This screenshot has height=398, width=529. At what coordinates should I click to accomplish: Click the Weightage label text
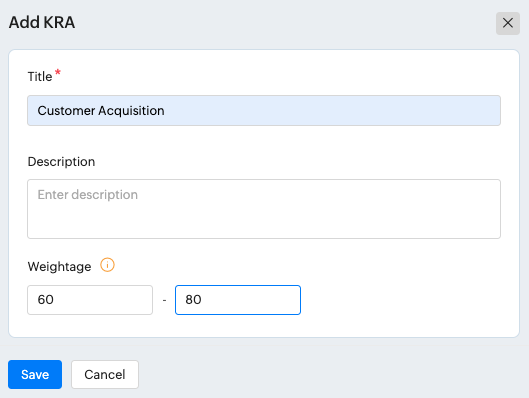tap(59, 266)
